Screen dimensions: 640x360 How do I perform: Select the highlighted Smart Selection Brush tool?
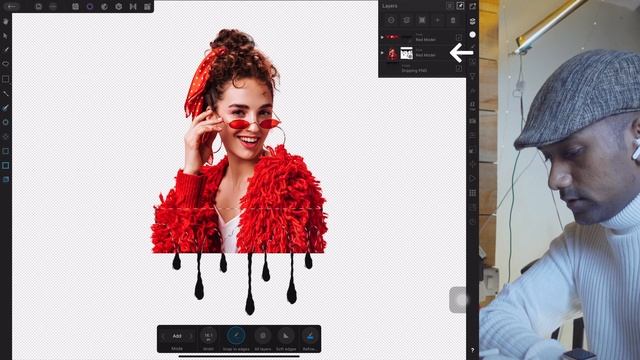[6, 108]
